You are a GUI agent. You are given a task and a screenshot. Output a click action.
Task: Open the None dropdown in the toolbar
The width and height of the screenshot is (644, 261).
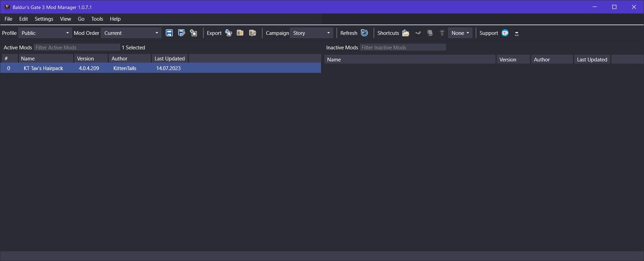[x=460, y=33]
